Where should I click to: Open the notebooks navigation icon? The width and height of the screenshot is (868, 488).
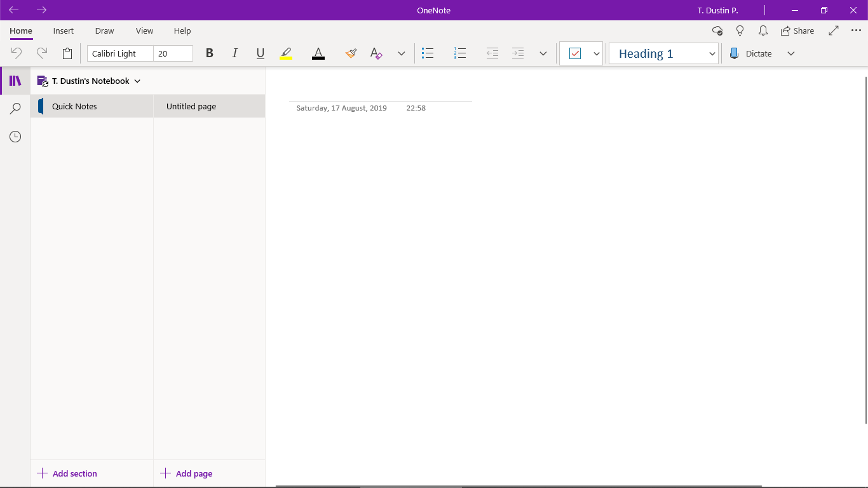pyautogui.click(x=15, y=81)
